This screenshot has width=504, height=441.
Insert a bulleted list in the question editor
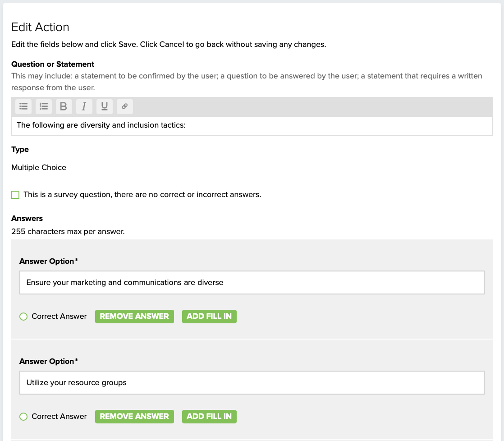24,106
